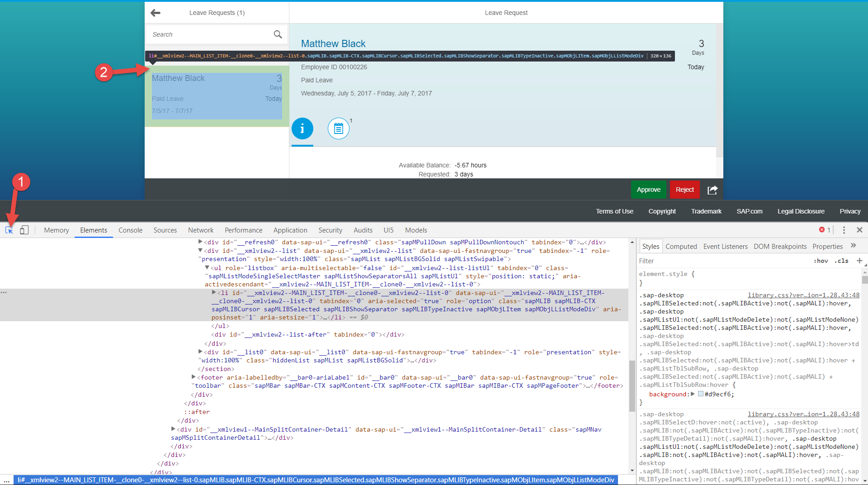Expand the background property value triangle
868x485 pixels.
point(693,394)
